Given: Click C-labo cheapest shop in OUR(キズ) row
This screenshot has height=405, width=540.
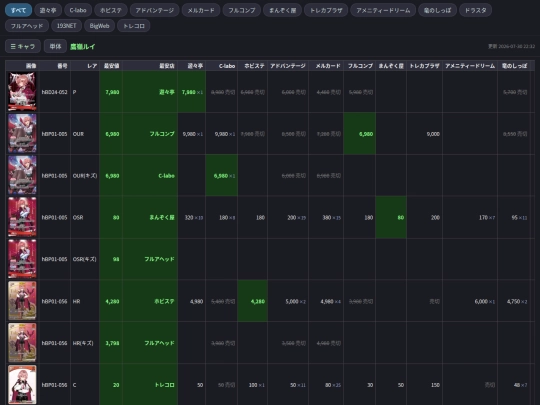Looking at the screenshot, I should [166, 176].
